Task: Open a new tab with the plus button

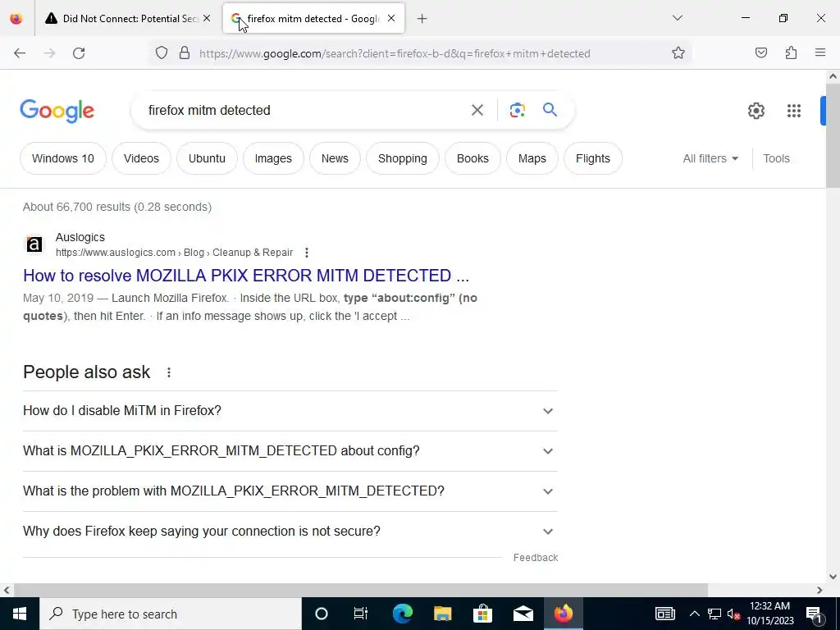Action: click(x=422, y=19)
